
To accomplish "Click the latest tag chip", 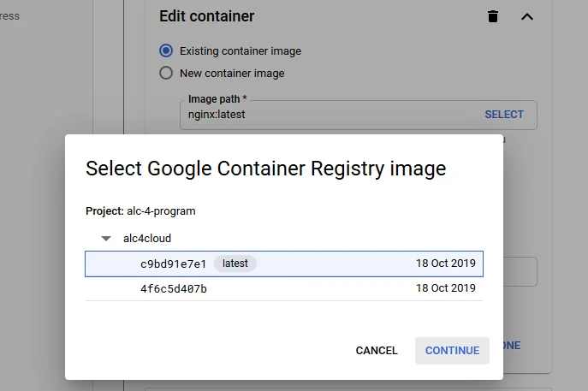I will 235,264.
